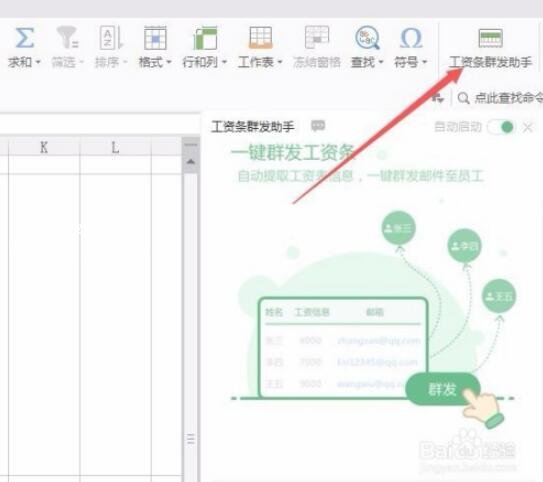Click the vertical scrollbar up arrow

click(190, 162)
